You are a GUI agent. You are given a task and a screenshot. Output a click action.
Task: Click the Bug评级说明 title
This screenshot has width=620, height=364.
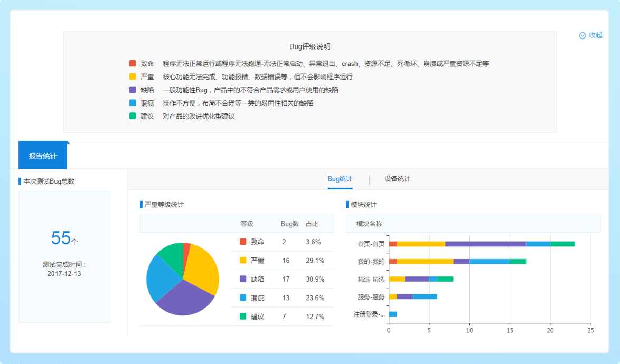click(x=309, y=46)
